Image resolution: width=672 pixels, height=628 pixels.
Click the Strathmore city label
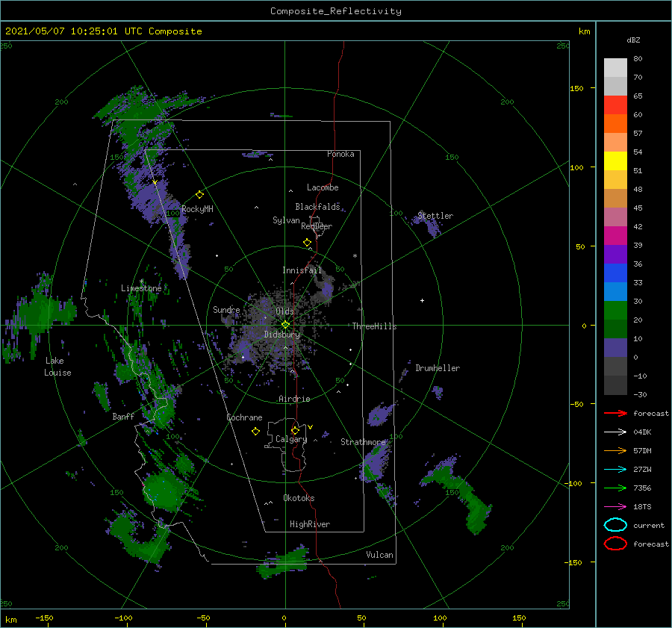pyautogui.click(x=363, y=442)
